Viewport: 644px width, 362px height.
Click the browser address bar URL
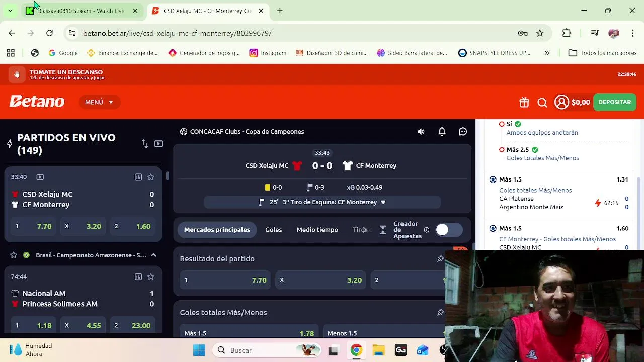177,33
